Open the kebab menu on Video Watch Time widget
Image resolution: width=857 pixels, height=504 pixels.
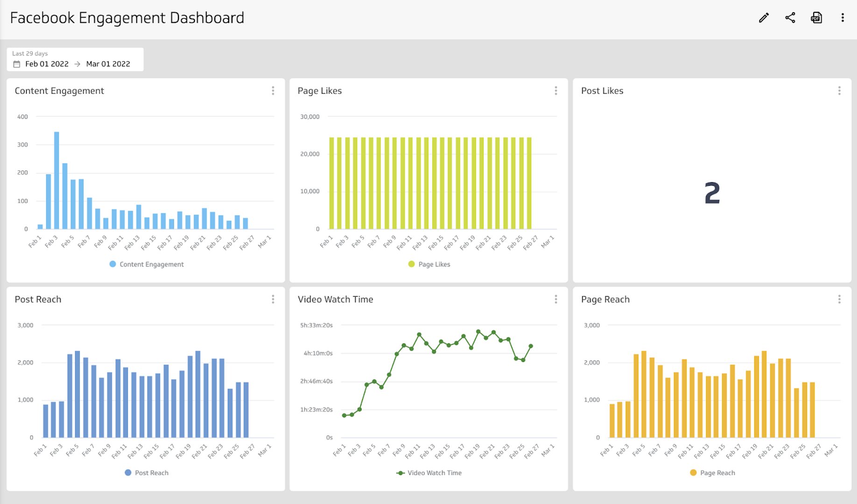[556, 299]
